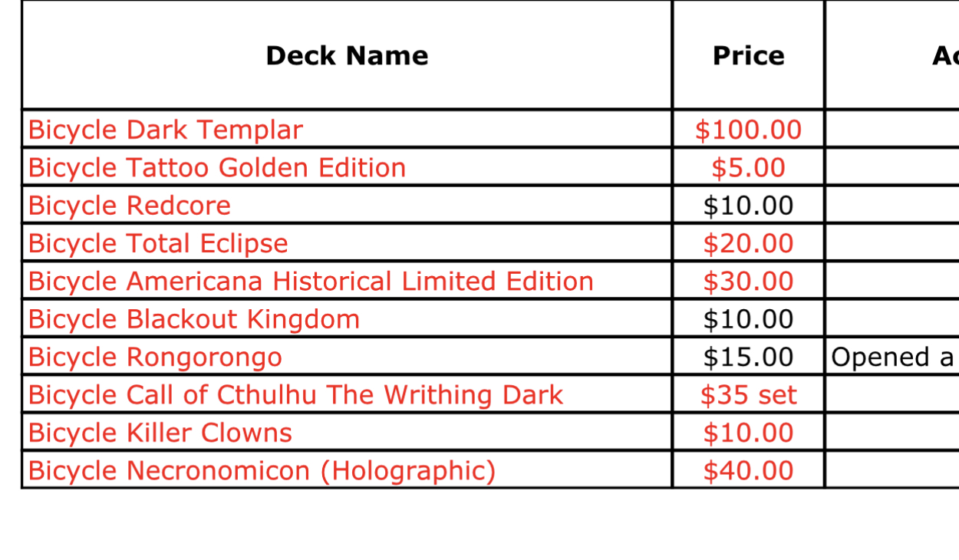Click the $20.00 price cell
Viewport: 959px width, 560px height.
pos(748,243)
